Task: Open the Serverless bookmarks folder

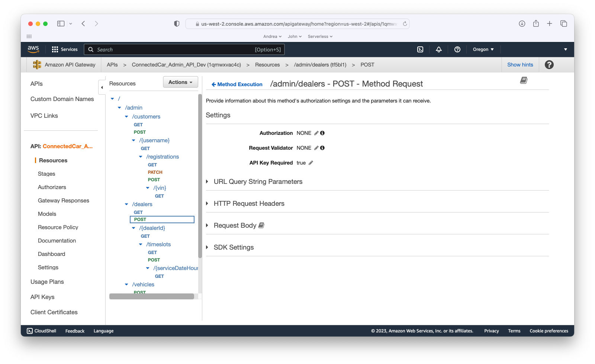Action: [x=320, y=36]
